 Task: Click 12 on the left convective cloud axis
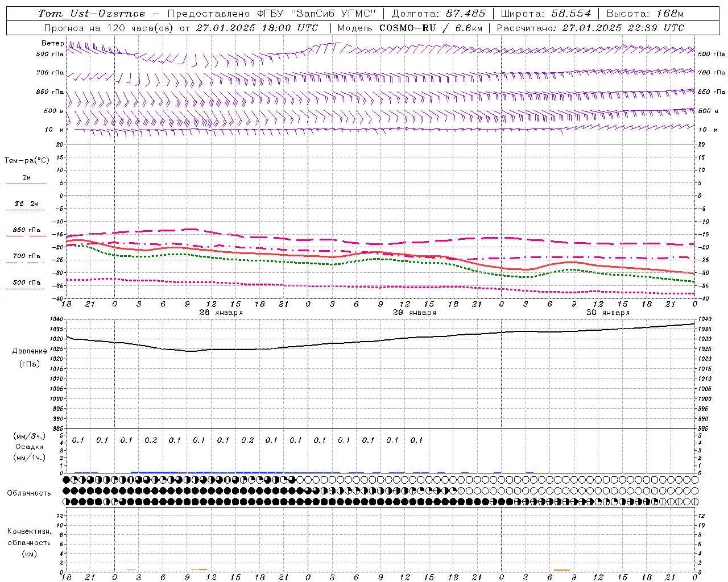pos(60,516)
